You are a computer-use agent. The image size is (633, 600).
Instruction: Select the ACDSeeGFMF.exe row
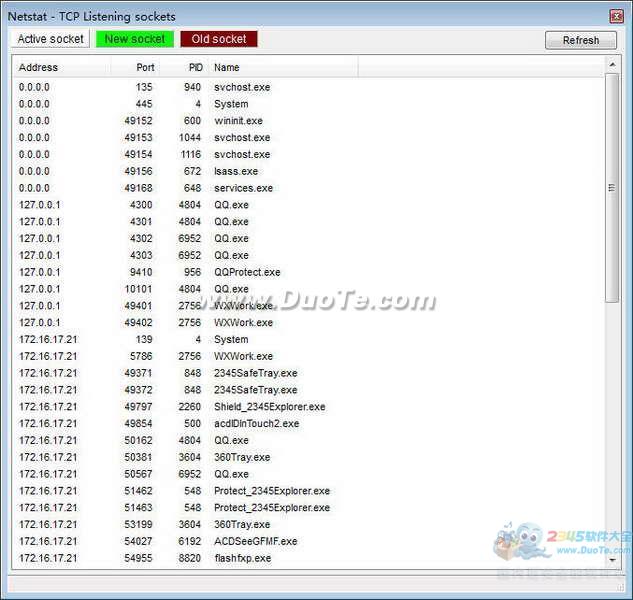[255, 541]
